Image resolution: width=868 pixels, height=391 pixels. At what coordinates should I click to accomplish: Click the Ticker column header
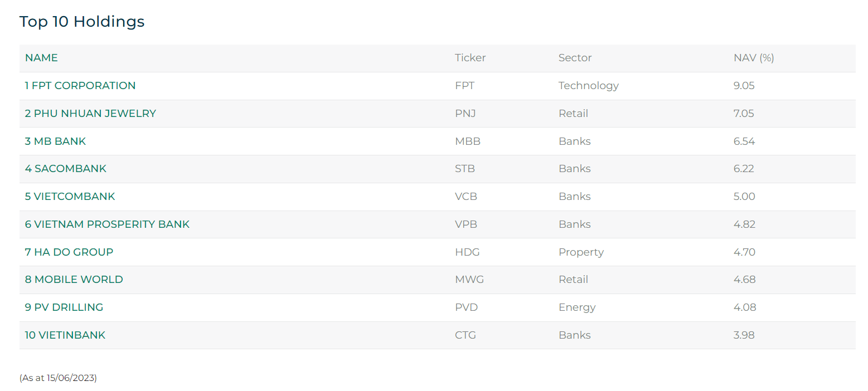point(470,58)
